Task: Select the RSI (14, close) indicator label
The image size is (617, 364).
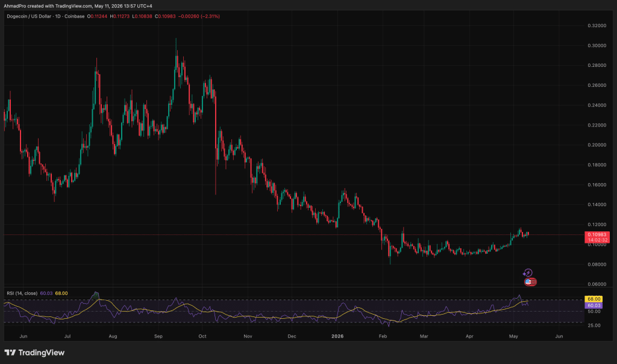Action: [x=22, y=293]
